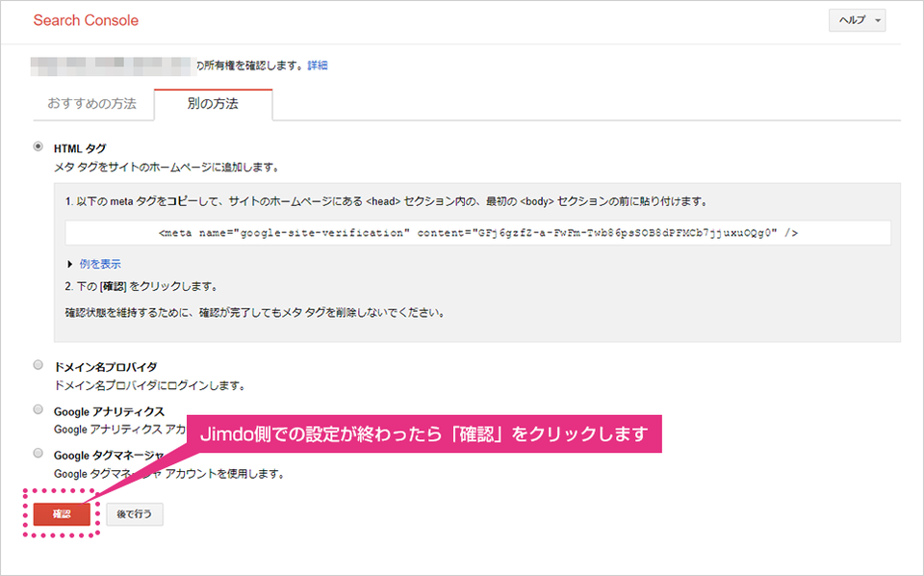Select the ドメイン名プロバイダ radio button
The width and height of the screenshot is (924, 576).
(x=38, y=365)
